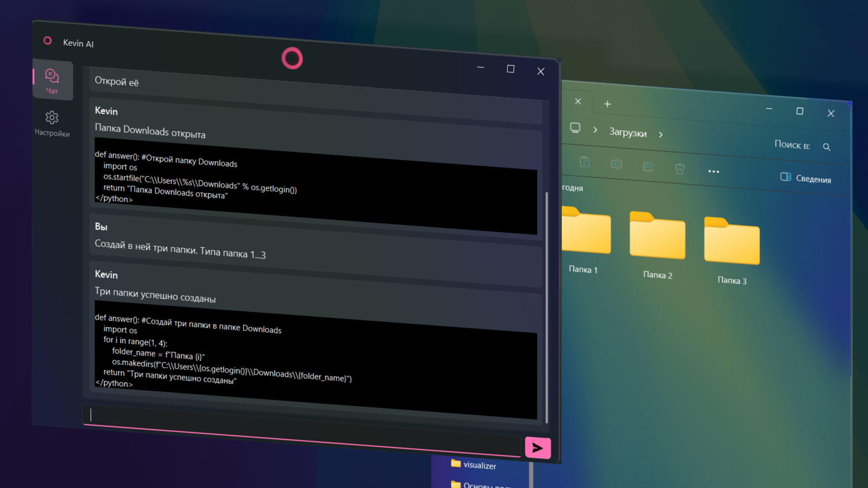Click the pink send arrow button

(538, 448)
